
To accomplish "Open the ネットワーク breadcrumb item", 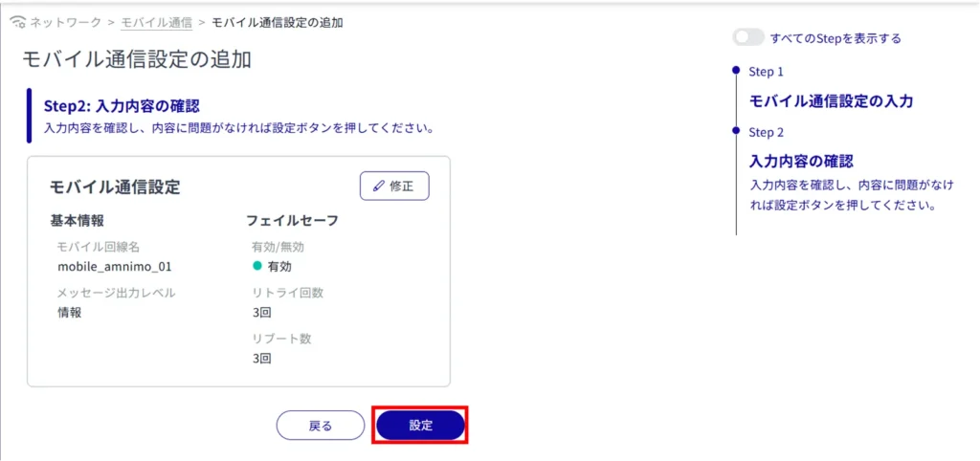I will pyautogui.click(x=65, y=22).
